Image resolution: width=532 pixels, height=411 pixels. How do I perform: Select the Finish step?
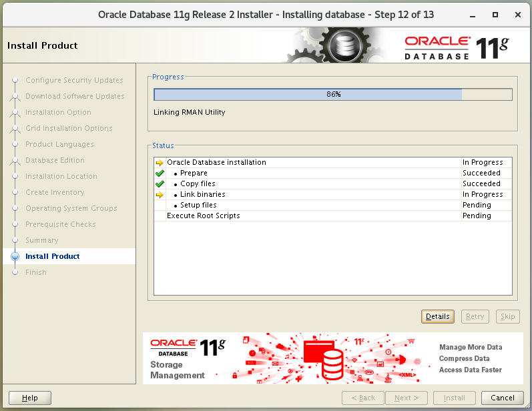(36, 272)
